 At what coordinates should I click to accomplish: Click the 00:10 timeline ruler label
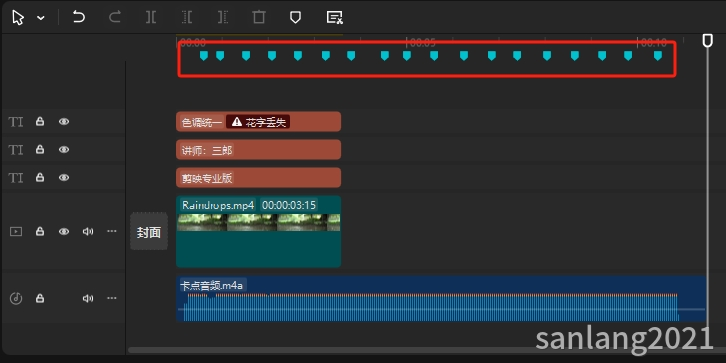653,43
